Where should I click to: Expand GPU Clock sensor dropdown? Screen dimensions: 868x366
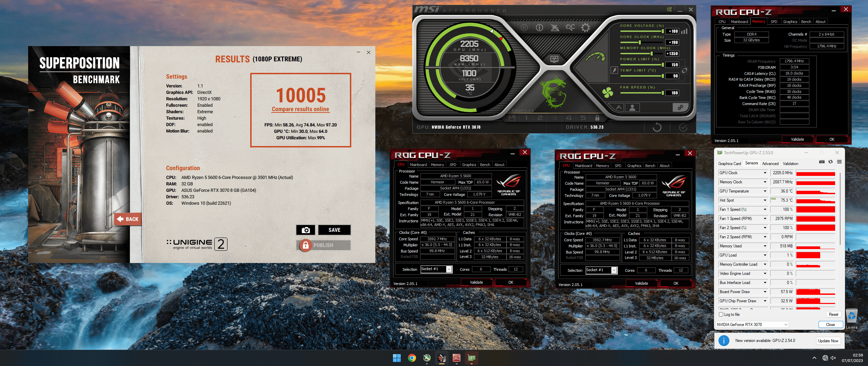(765, 173)
